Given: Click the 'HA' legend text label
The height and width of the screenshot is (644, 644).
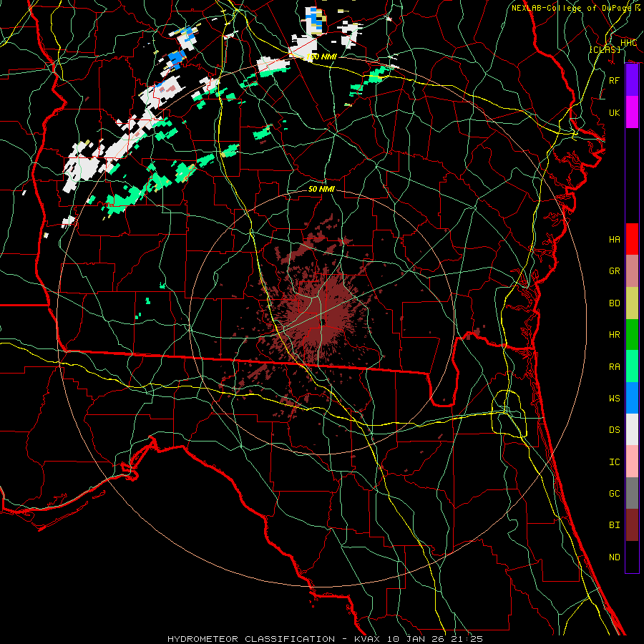Looking at the screenshot, I should (x=614, y=239).
